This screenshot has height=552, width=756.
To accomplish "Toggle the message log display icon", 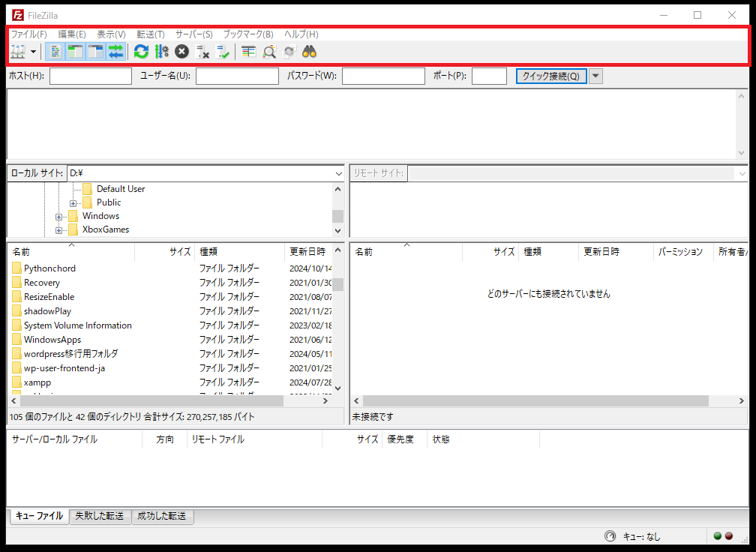I will pyautogui.click(x=55, y=52).
